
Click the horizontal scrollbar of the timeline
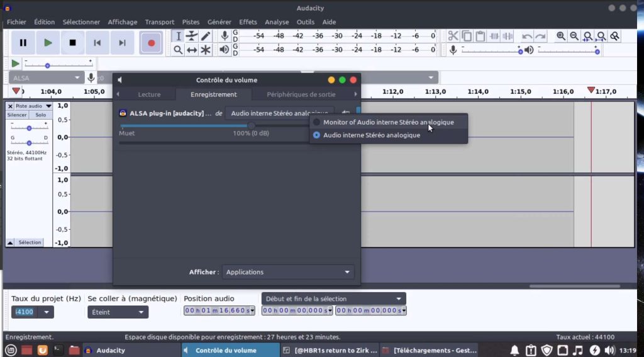tap(575, 286)
